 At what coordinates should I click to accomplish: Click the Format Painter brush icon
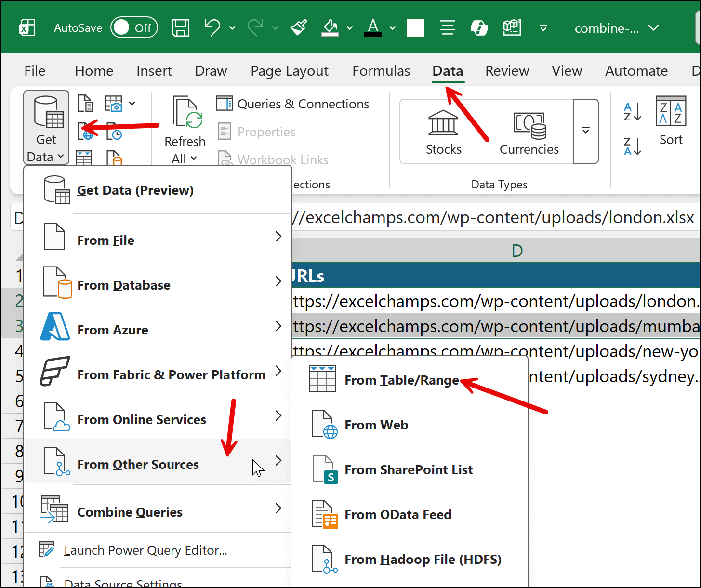[299, 28]
